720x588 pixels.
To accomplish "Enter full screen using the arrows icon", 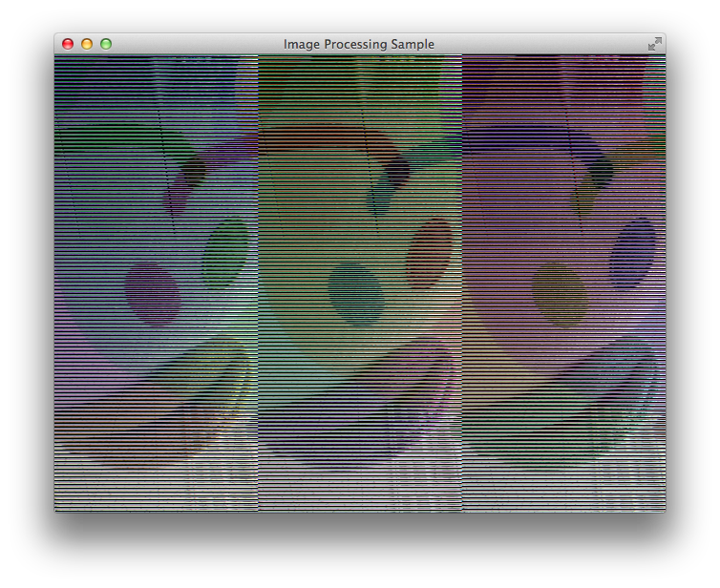I will (655, 44).
